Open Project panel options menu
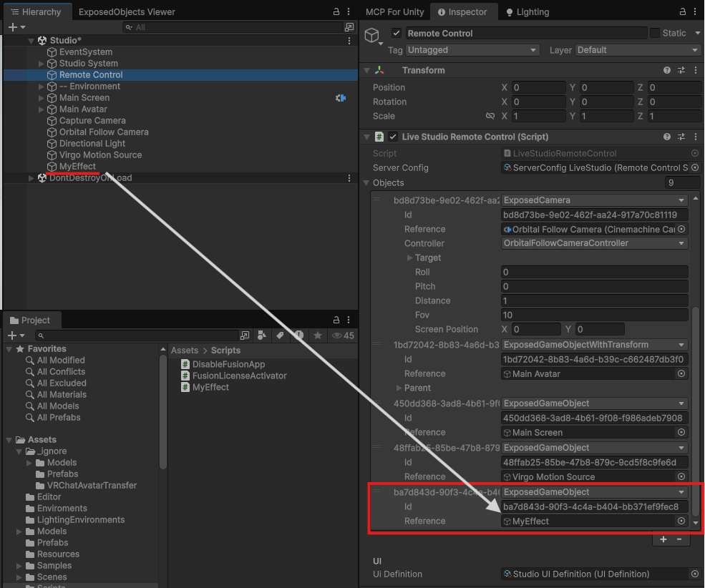 [349, 320]
